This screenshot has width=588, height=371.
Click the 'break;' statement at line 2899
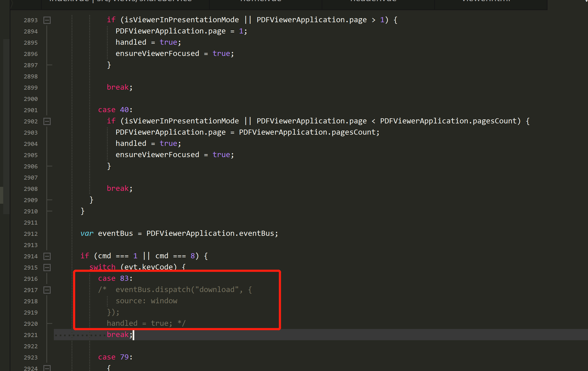(120, 87)
